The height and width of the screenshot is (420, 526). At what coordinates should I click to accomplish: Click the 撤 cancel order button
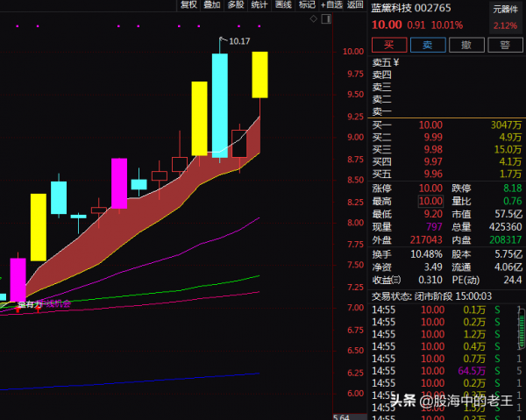point(466,45)
